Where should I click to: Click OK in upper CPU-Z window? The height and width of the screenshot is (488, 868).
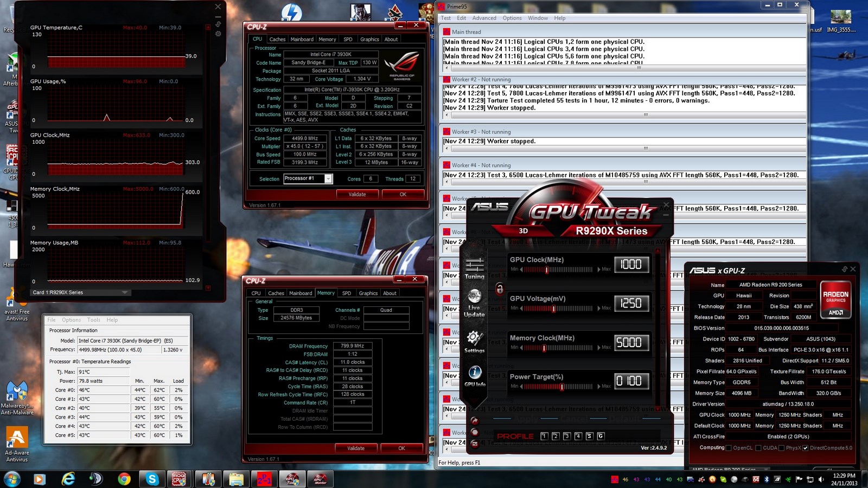click(403, 194)
